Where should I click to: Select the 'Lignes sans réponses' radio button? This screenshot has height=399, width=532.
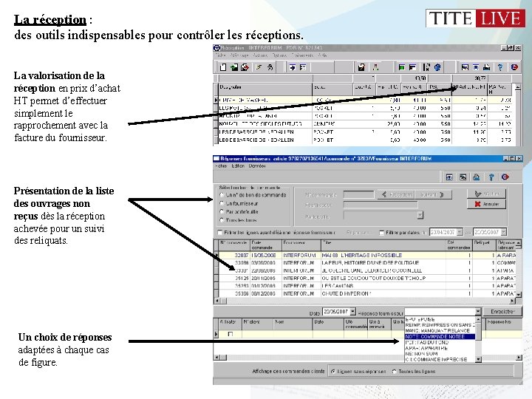click(333, 372)
